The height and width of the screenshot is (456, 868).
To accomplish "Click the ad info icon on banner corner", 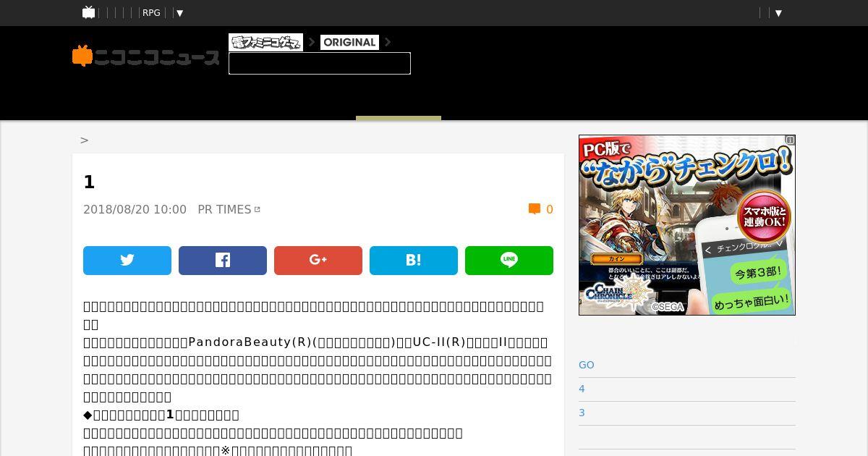I will coord(790,140).
